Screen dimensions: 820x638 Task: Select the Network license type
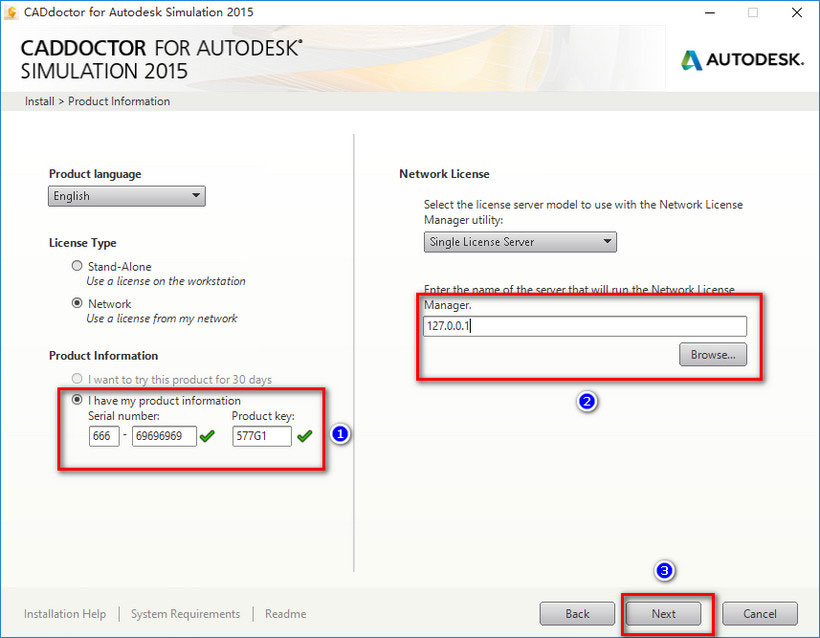click(x=77, y=303)
